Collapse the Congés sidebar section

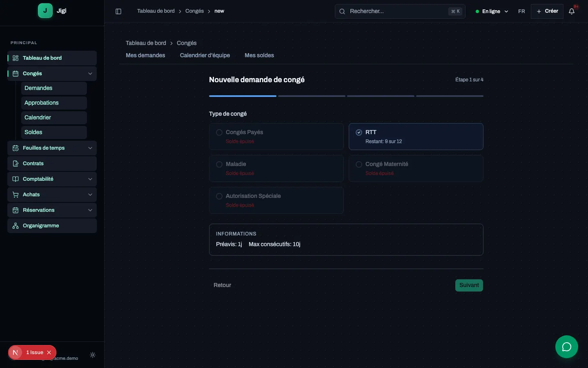(x=90, y=74)
